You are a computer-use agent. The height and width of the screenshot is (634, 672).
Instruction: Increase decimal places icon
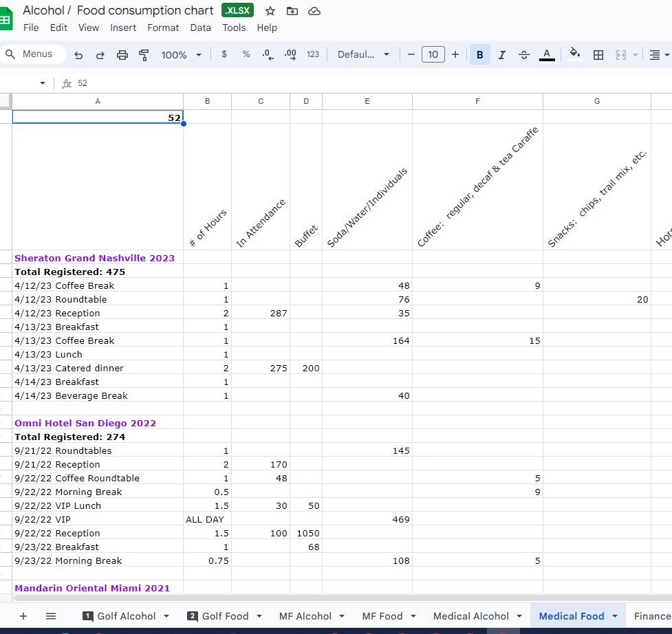290,54
